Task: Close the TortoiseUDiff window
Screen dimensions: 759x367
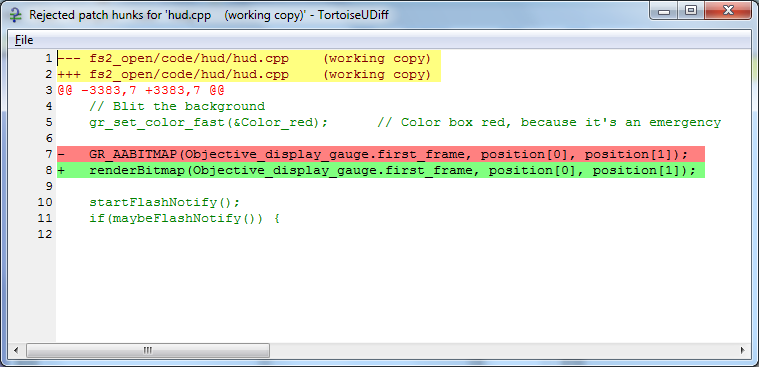Action: (x=728, y=11)
